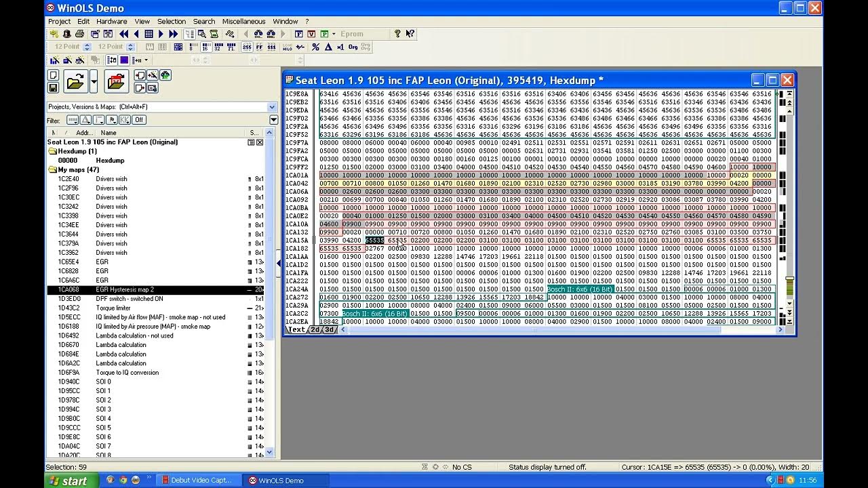Click the binoculars search next icon
868x488 pixels.
[x=271, y=34]
